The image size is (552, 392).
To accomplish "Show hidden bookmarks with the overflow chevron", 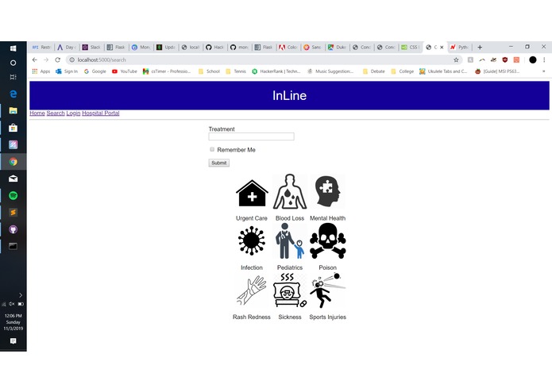I will pos(543,71).
